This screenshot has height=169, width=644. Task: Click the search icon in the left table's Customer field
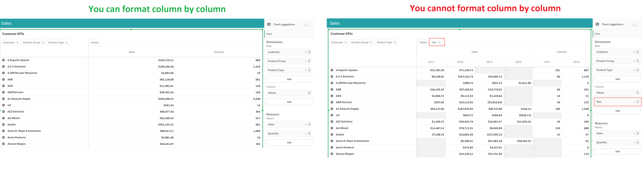click(17, 43)
